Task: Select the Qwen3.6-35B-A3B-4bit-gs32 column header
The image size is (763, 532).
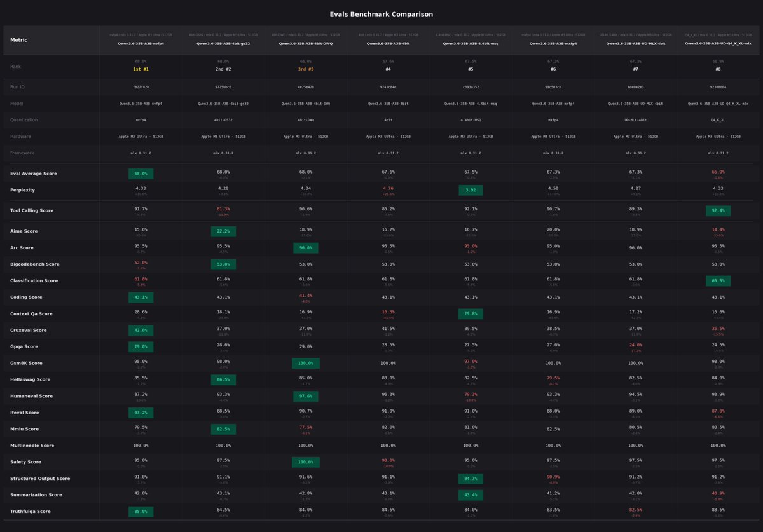Action: pyautogui.click(x=223, y=44)
